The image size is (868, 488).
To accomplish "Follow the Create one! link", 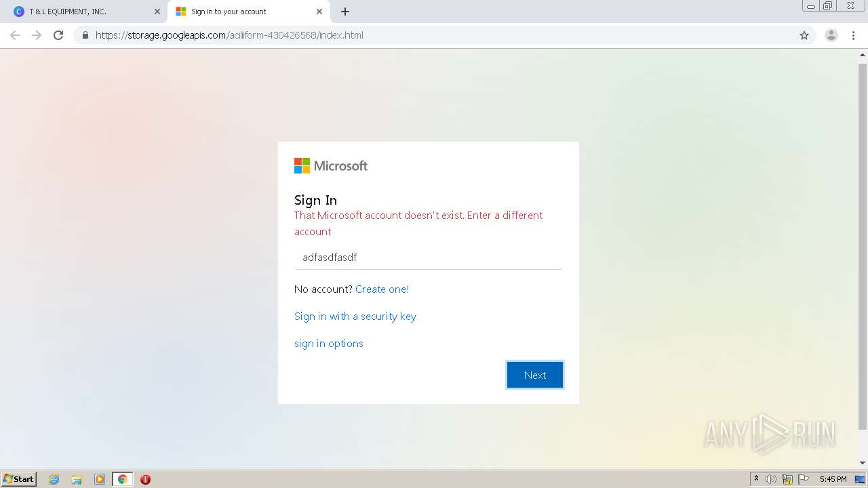I will point(382,289).
